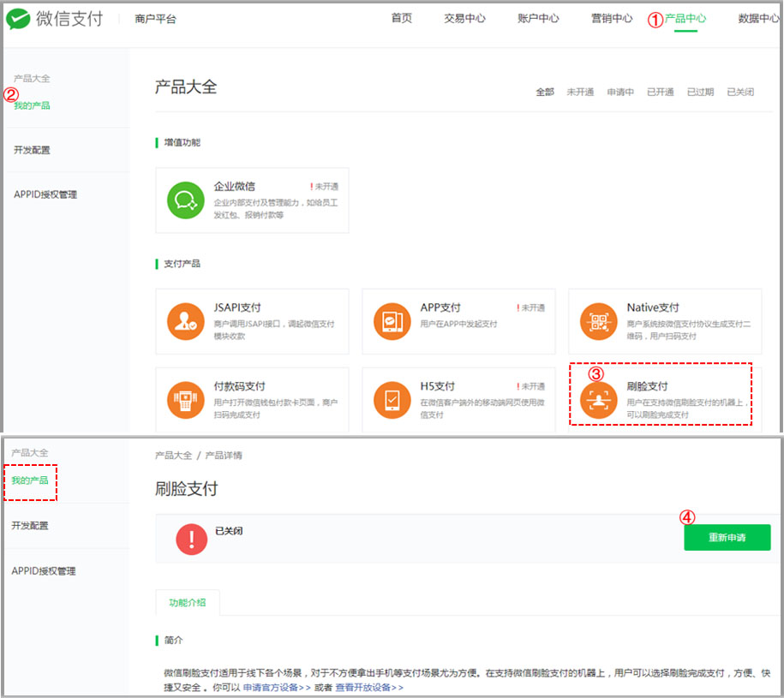784x698 pixels.
Task: Open 交易中心 in top navigation
Action: point(464,19)
